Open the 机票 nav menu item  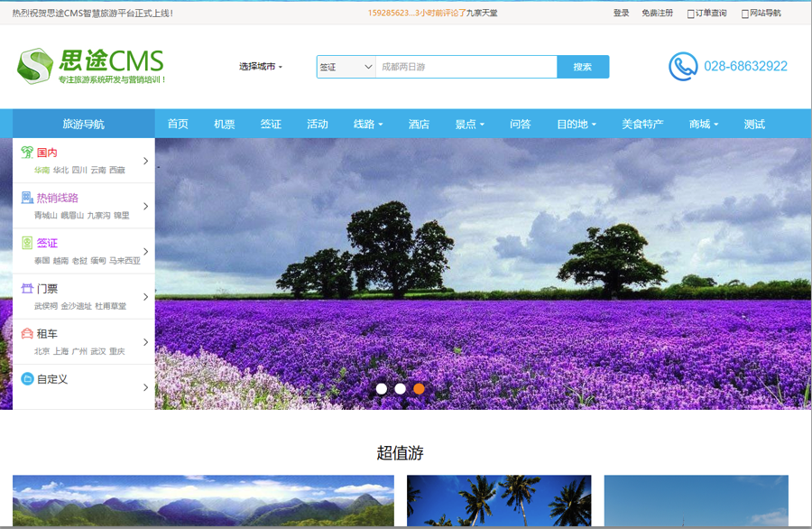pos(224,125)
